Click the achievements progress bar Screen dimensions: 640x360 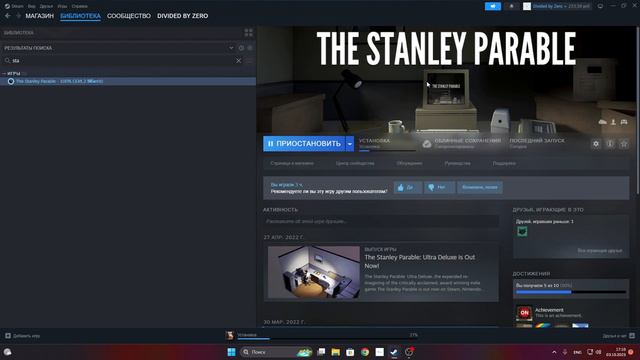571,292
